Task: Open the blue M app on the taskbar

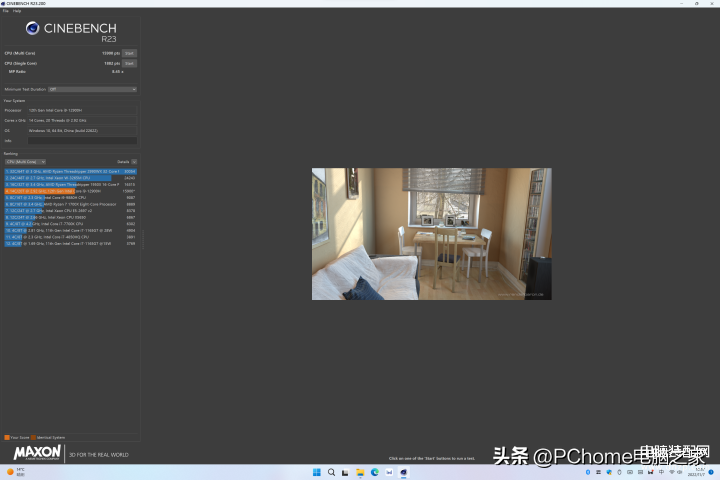Action: point(389,472)
